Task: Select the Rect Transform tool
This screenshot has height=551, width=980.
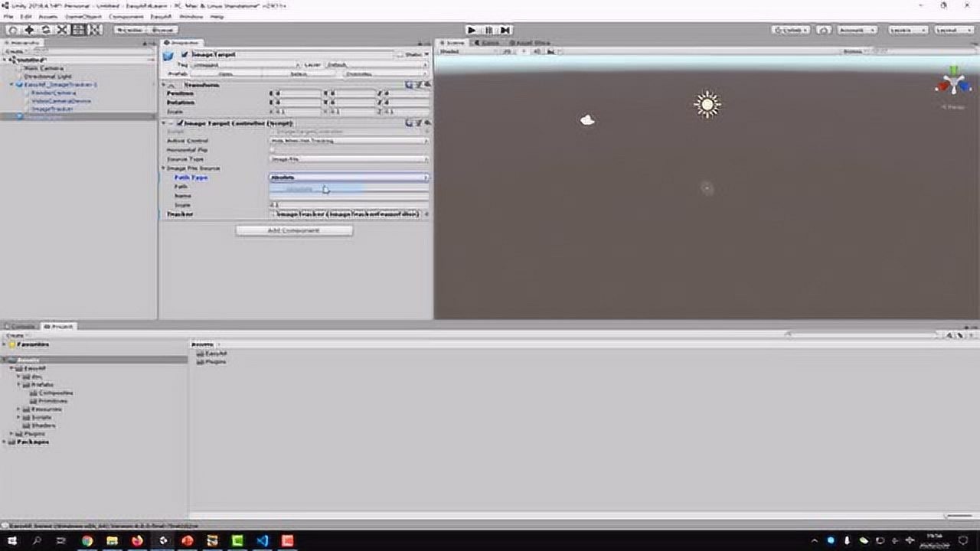Action: point(79,30)
